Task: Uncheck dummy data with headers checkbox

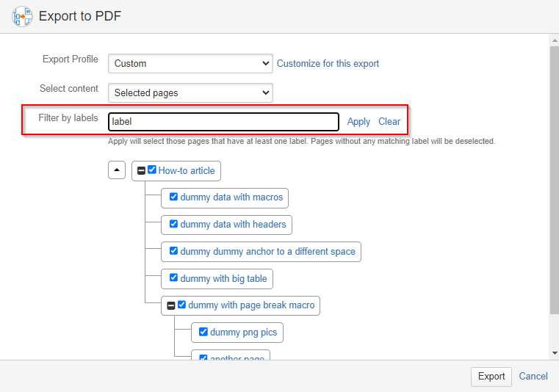Action: (x=173, y=224)
